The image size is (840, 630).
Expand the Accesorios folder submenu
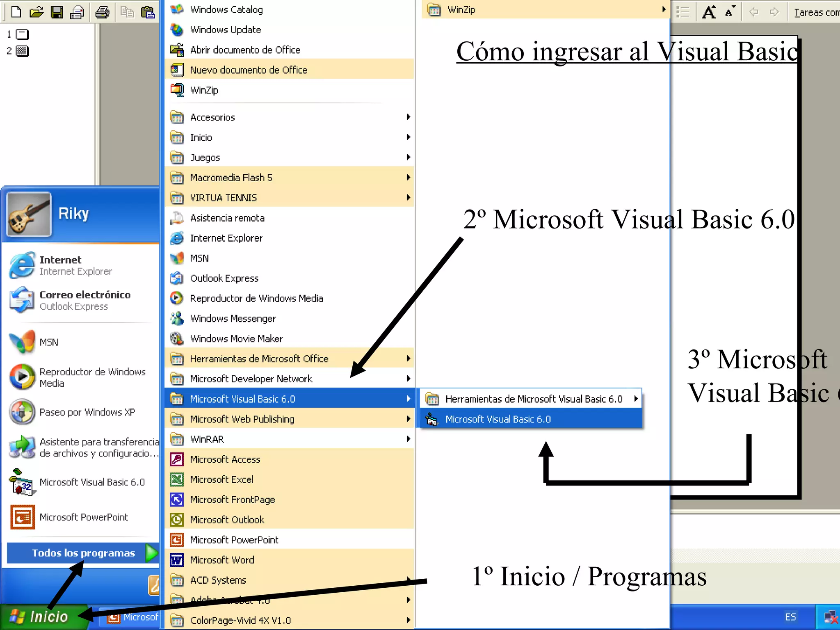(290, 117)
